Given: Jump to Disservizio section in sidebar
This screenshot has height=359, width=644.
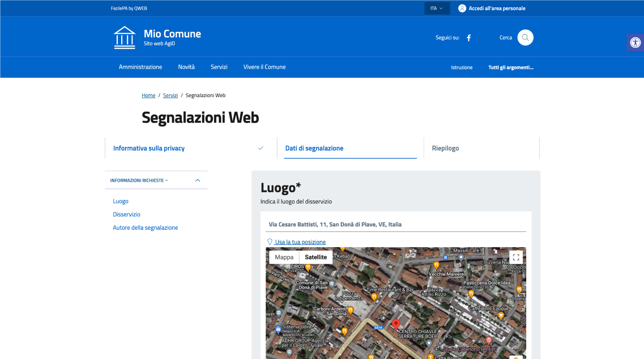Looking at the screenshot, I should click(126, 214).
